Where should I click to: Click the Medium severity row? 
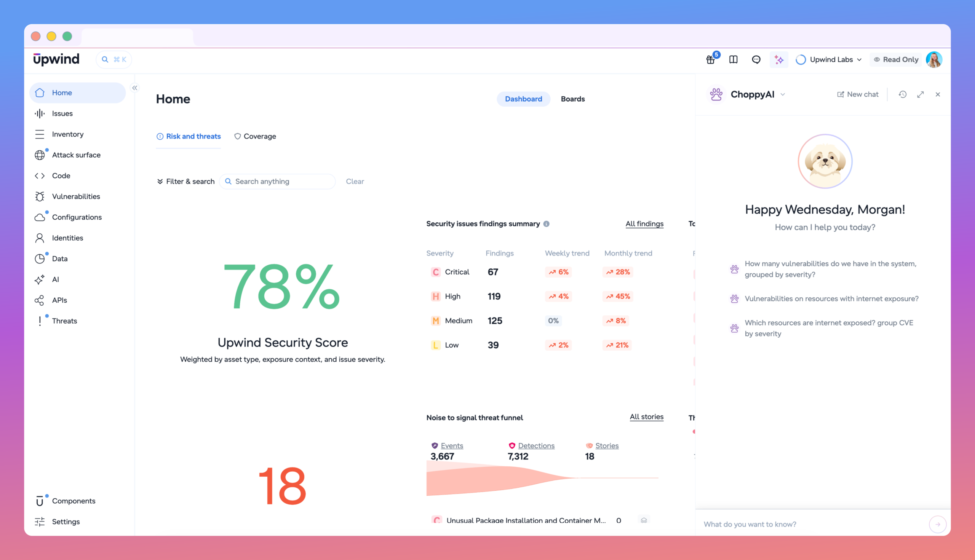(x=545, y=321)
